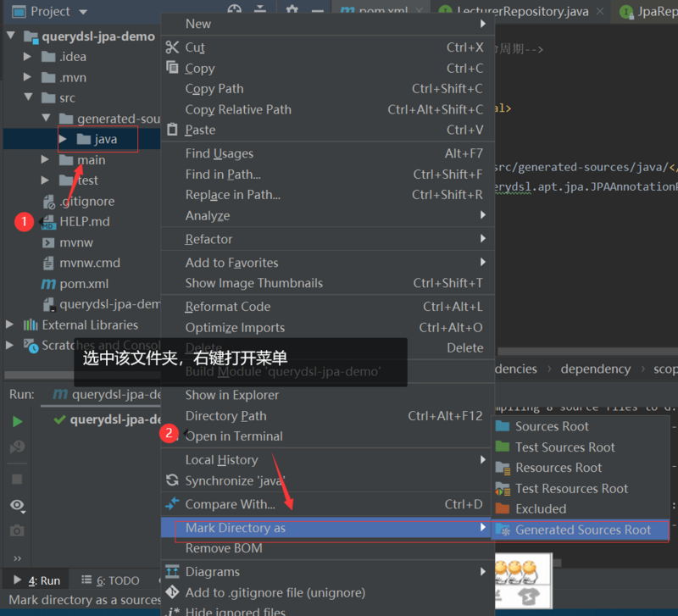Screen dimensions: 678x616
Task: Click the Excluded orange folder icon
Action: click(502, 508)
